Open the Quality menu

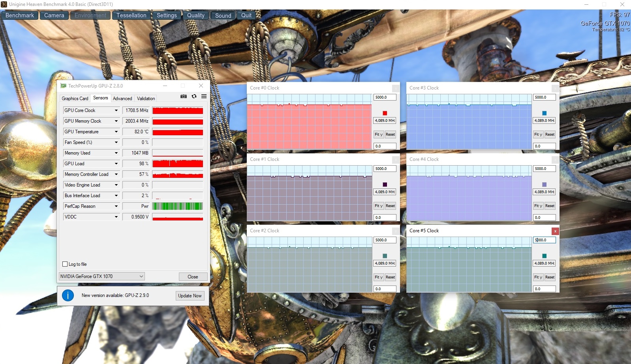[196, 15]
